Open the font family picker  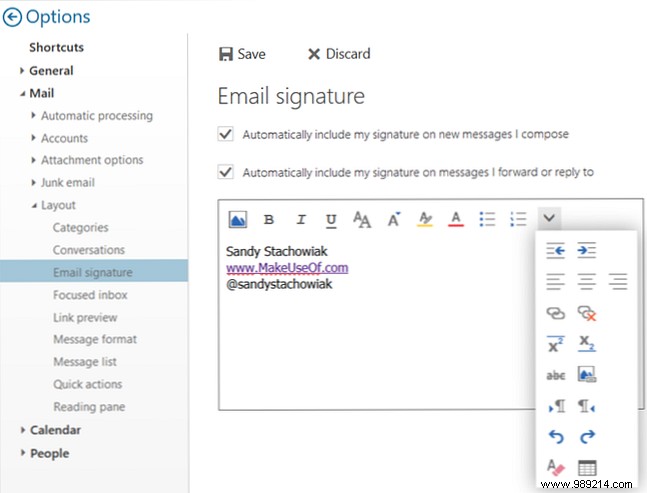pyautogui.click(x=362, y=219)
